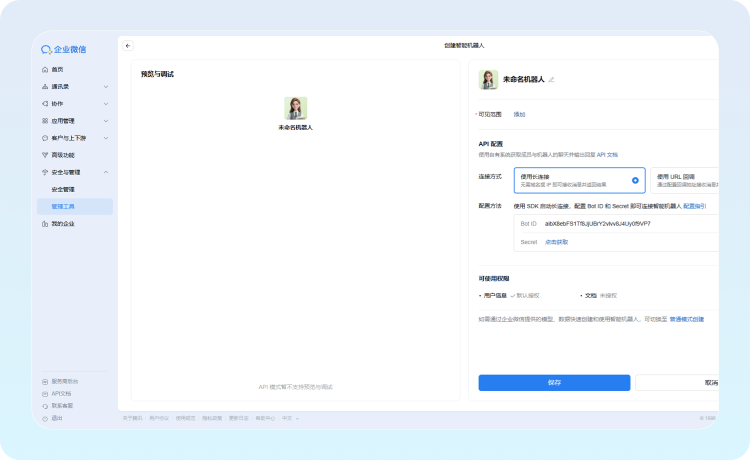750x460 pixels.
Task: Open the 中文 language dropdown
Action: click(x=290, y=418)
